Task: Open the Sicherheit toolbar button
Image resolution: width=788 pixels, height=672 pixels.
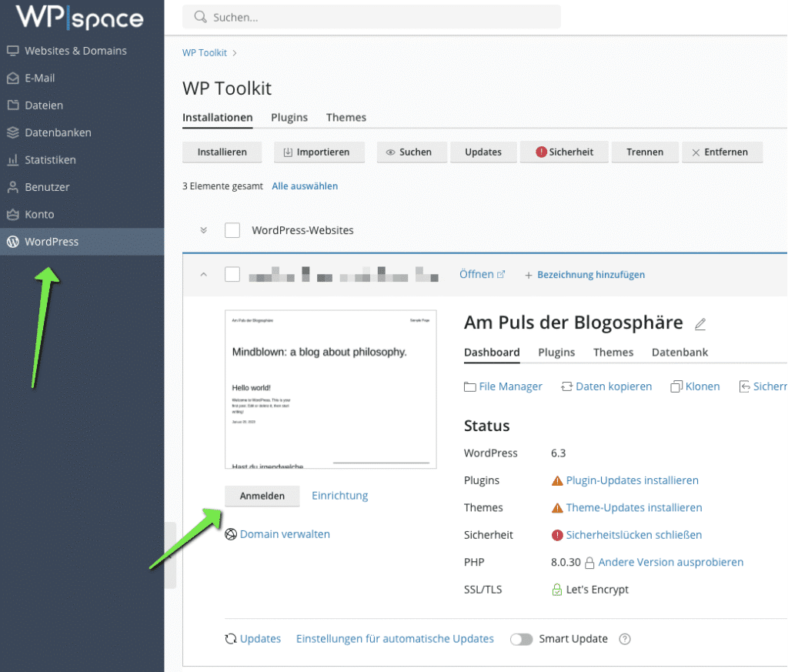Action: 564,152
